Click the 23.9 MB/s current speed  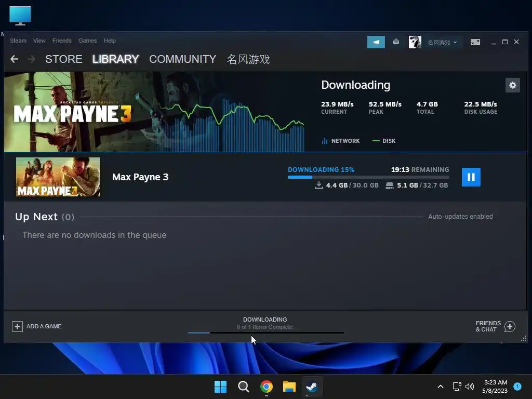click(x=337, y=104)
